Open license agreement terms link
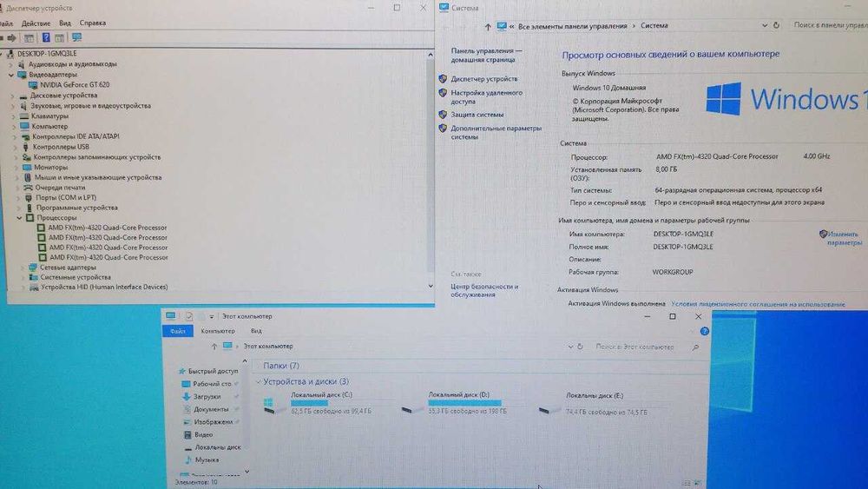 pos(758,304)
